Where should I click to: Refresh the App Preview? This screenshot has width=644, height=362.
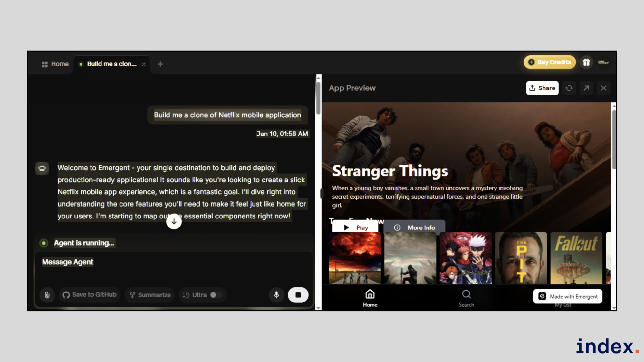569,88
